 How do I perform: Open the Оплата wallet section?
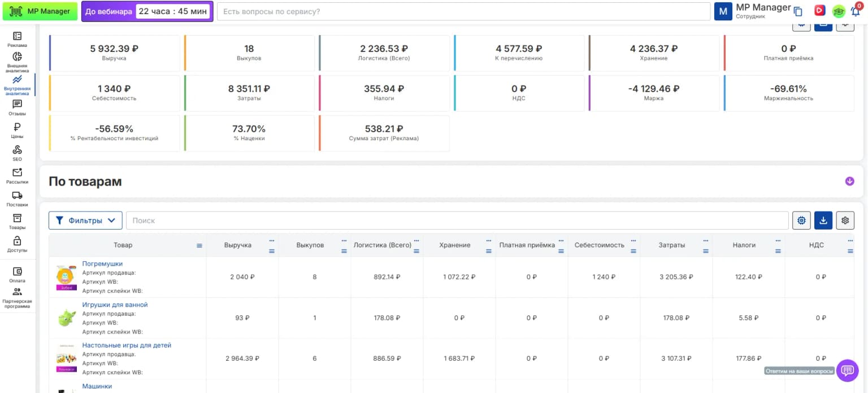click(17, 274)
